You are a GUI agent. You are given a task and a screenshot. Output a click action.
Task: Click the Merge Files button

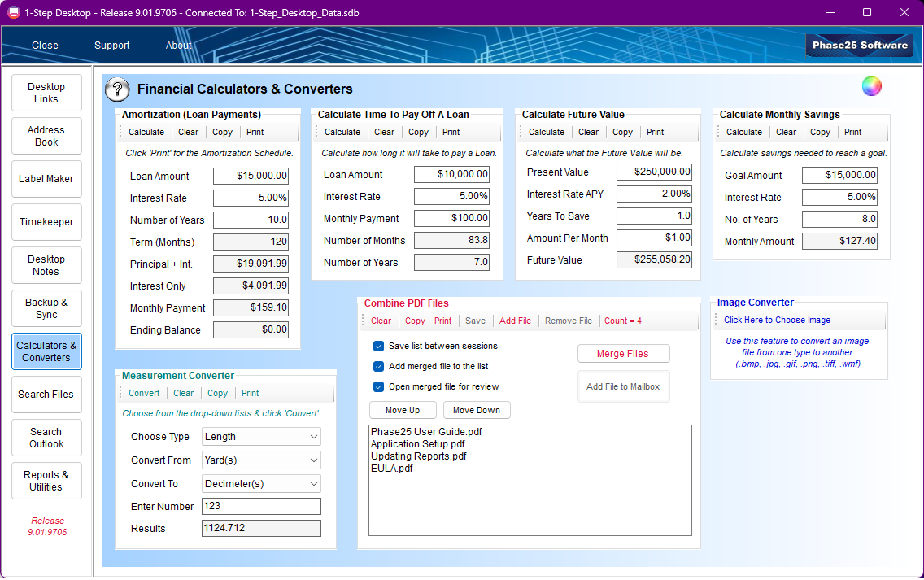coord(623,354)
